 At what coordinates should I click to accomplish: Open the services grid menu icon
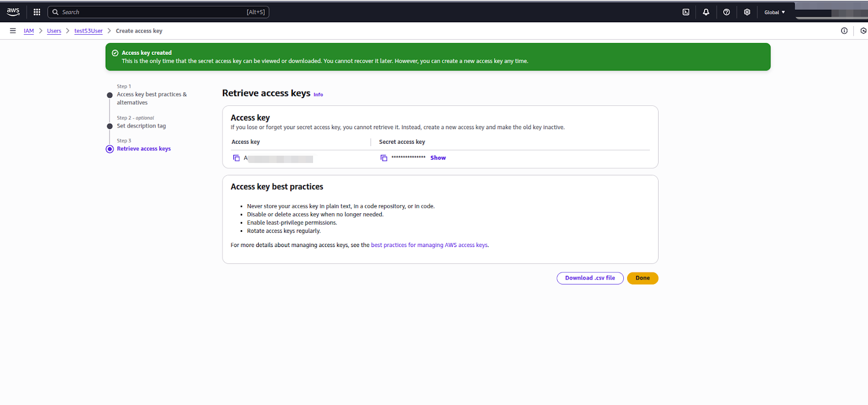(x=37, y=12)
